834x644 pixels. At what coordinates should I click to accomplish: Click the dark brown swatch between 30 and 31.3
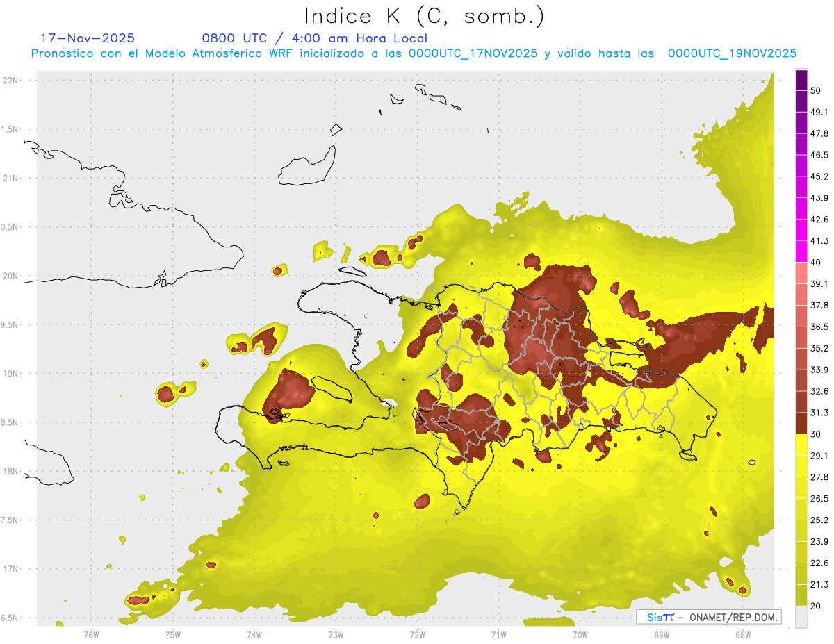coord(801,423)
